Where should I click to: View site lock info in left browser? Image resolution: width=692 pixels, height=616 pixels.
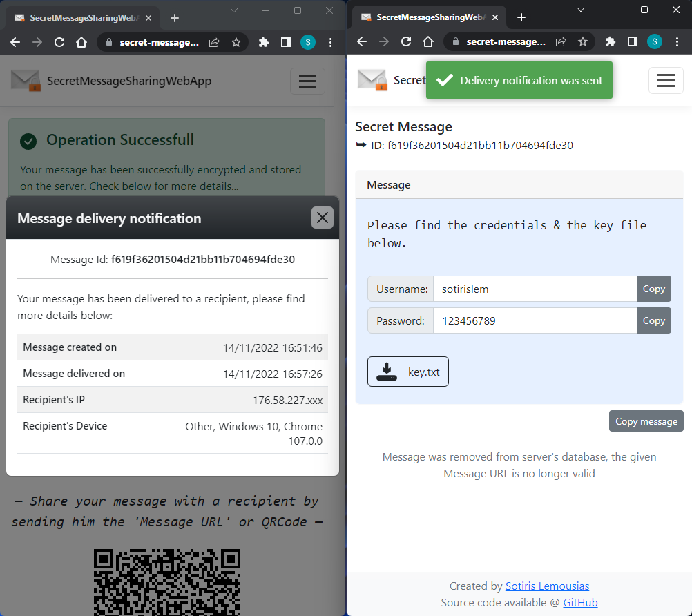pyautogui.click(x=109, y=42)
